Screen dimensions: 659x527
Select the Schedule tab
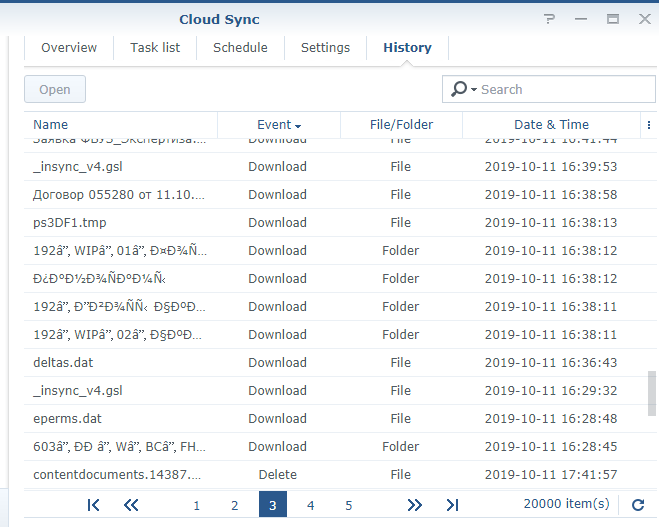tap(240, 48)
